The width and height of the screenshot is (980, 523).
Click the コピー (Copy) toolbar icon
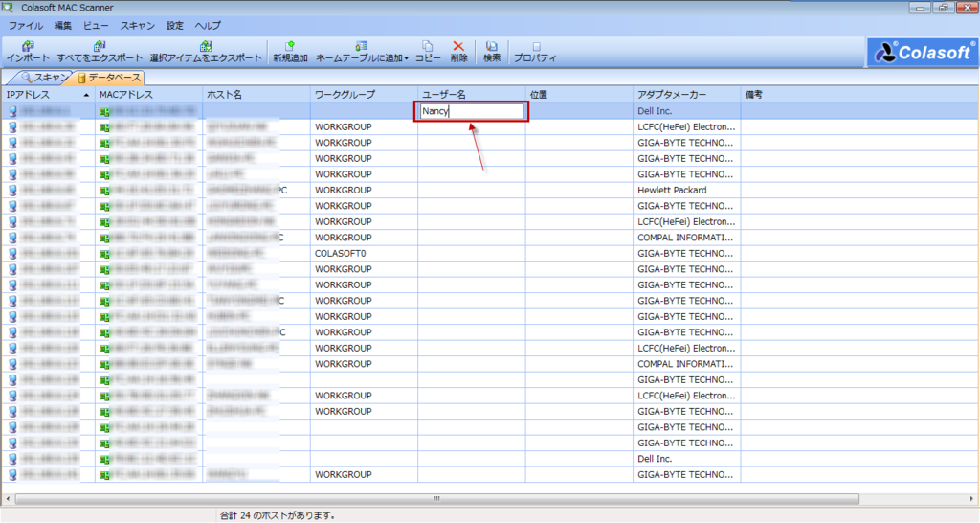pos(428,52)
